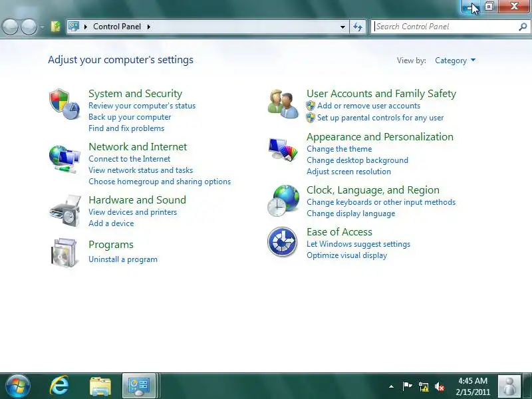532x399 pixels.
Task: Click Let Windows suggest settings
Action: (x=358, y=244)
